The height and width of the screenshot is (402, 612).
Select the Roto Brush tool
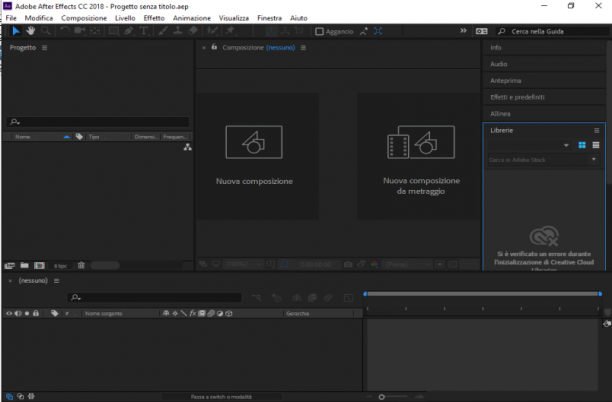pos(212,31)
